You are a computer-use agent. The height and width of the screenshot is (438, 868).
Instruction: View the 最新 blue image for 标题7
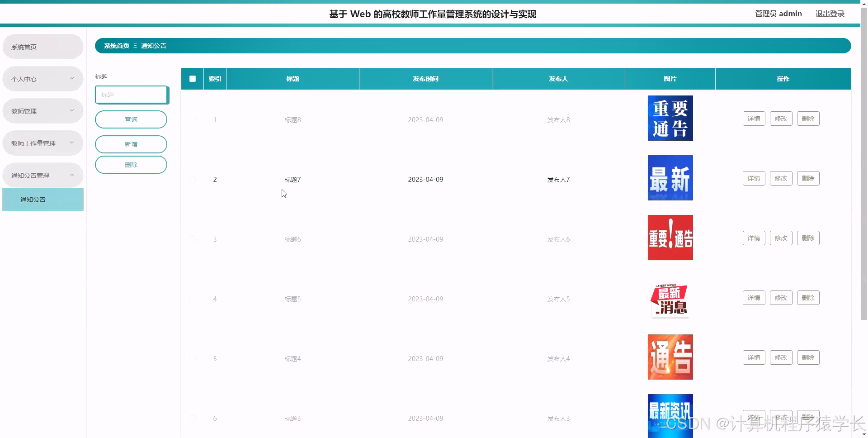pyautogui.click(x=670, y=177)
